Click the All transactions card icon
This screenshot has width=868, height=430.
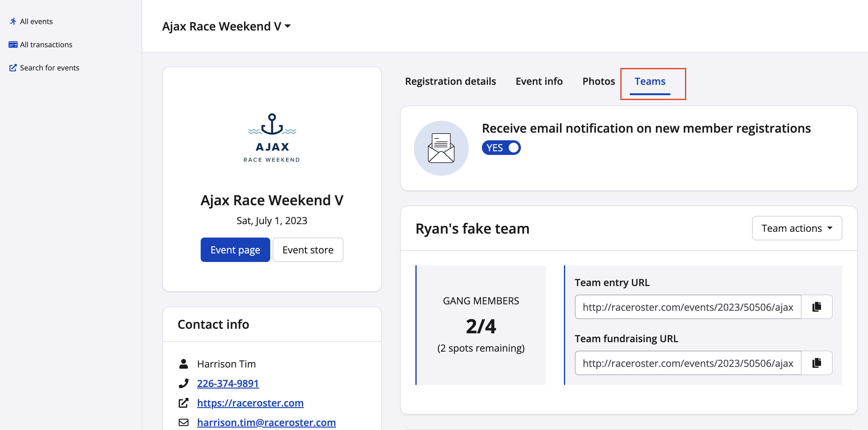tap(13, 45)
